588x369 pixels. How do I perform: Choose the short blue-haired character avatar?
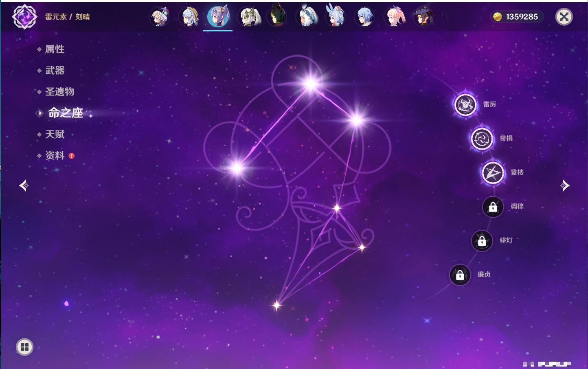[365, 17]
